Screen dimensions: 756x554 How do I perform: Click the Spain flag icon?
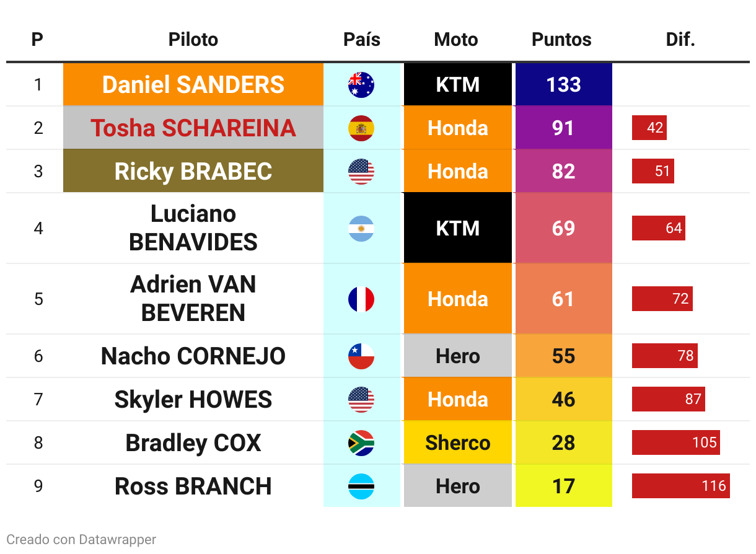point(361,128)
